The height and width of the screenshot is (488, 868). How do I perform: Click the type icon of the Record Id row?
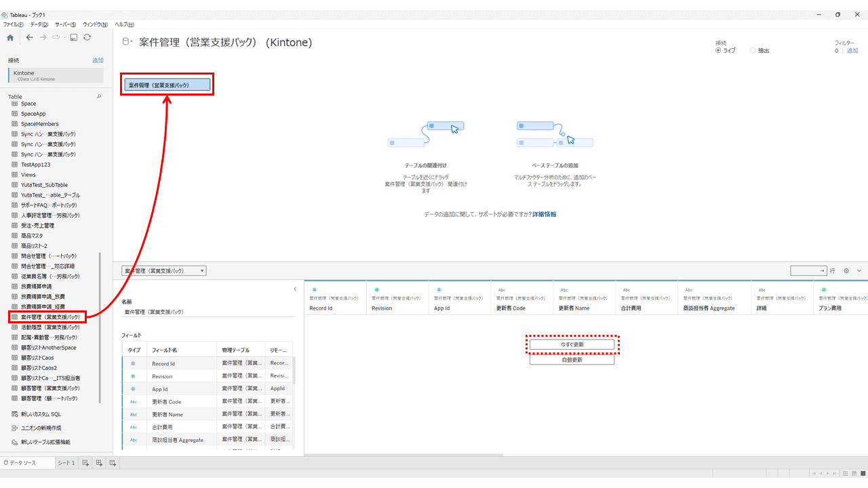[x=134, y=363]
